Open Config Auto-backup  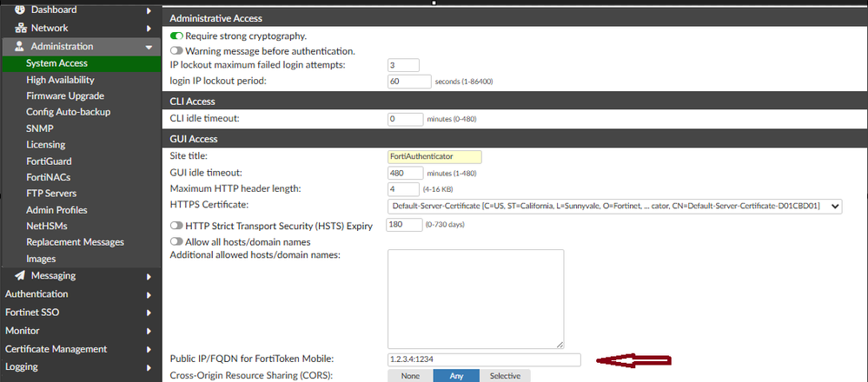(68, 112)
